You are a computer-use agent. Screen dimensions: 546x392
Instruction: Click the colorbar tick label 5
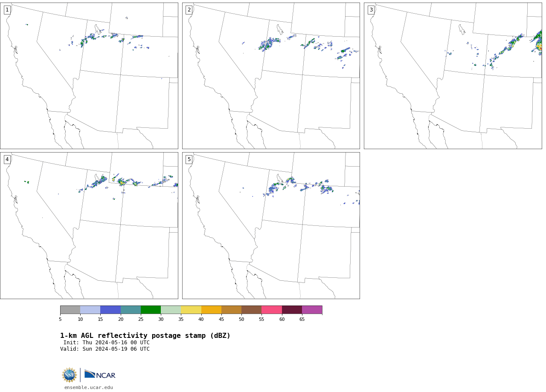coord(60,319)
